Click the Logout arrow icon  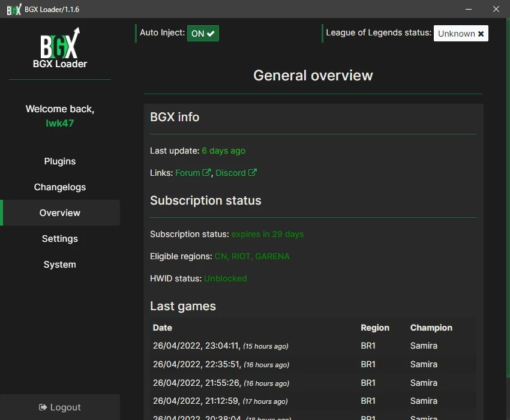(x=43, y=407)
